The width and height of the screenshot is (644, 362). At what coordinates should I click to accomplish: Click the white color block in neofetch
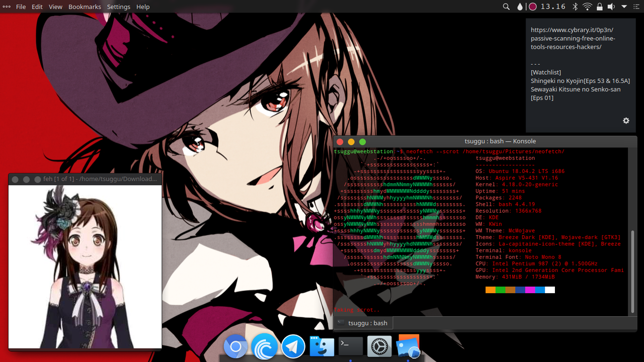point(550,290)
